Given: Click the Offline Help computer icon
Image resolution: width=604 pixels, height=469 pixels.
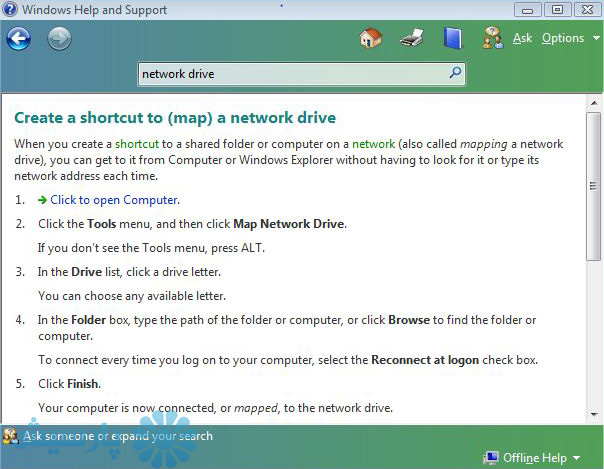Looking at the screenshot, I should (x=491, y=457).
